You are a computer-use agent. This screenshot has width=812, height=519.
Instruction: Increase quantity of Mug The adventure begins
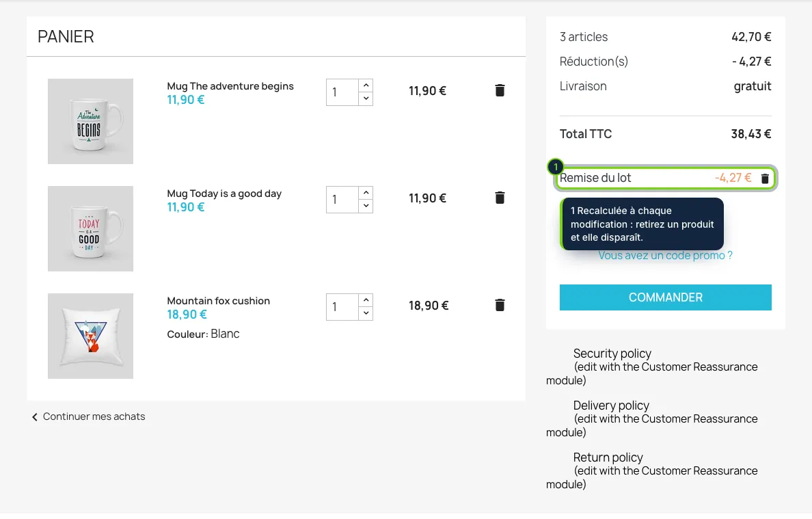(366, 85)
